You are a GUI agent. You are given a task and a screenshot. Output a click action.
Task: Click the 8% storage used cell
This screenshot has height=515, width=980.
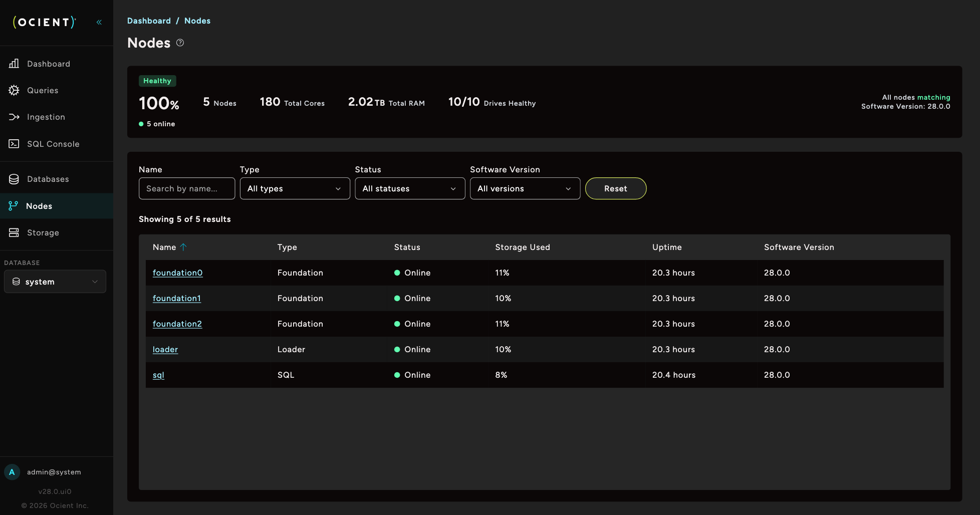pyautogui.click(x=501, y=375)
